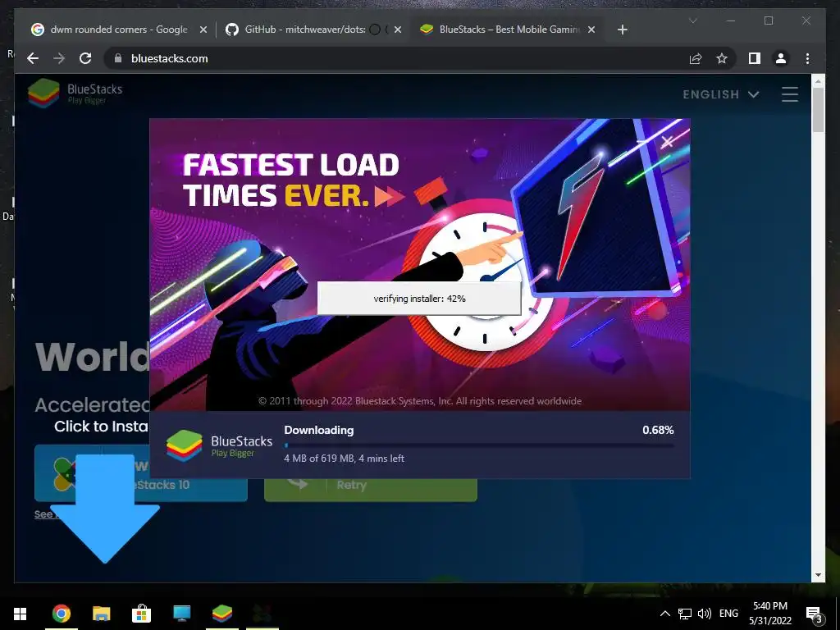Open the website hamburger menu
Image resolution: width=840 pixels, height=630 pixels.
[790, 94]
